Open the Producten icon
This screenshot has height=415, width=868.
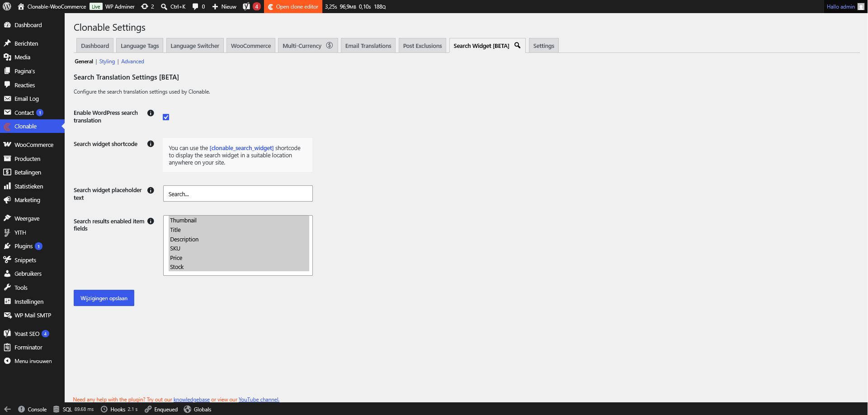tap(7, 159)
